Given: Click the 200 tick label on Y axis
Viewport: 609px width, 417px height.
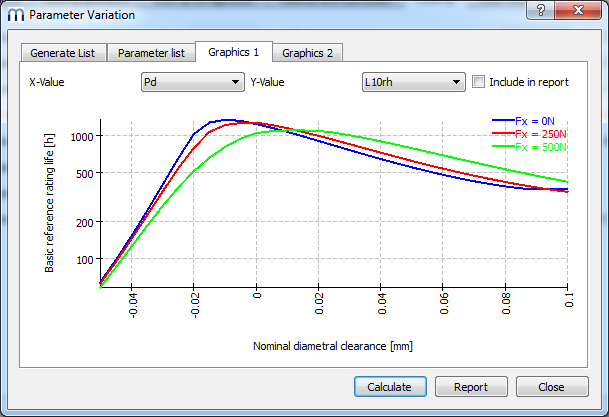Looking at the screenshot, I should coord(85,223).
